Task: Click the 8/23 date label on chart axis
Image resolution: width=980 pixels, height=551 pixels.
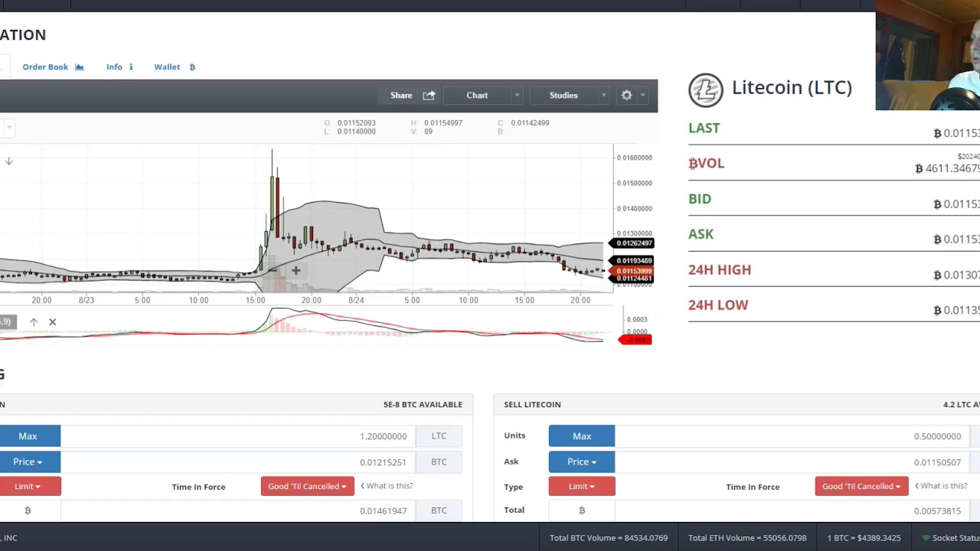Action: pyautogui.click(x=87, y=300)
